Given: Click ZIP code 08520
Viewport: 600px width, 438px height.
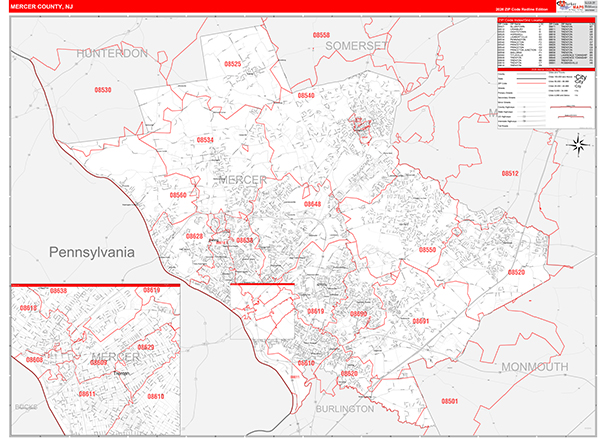Looking at the screenshot, I should 516,272.
